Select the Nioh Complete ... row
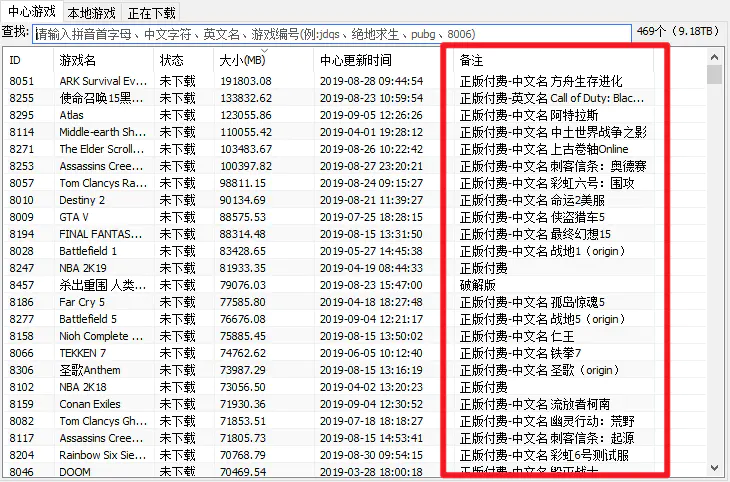This screenshot has width=730, height=482. tap(355, 336)
